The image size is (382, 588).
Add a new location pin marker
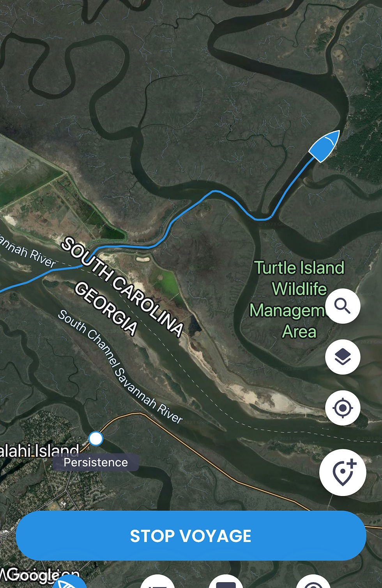point(343,472)
